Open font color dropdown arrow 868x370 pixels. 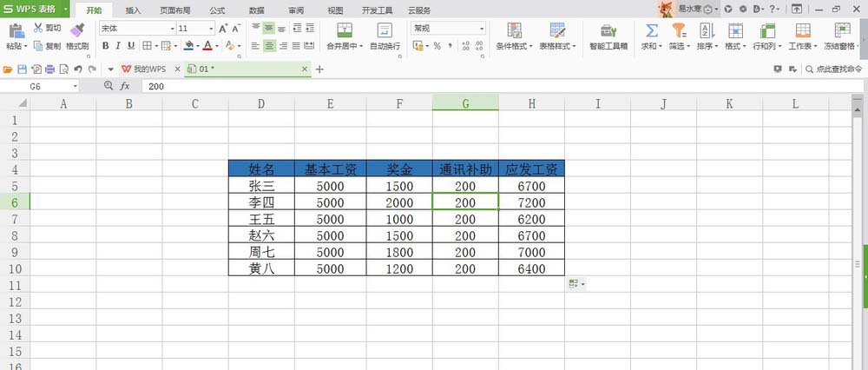coord(216,47)
